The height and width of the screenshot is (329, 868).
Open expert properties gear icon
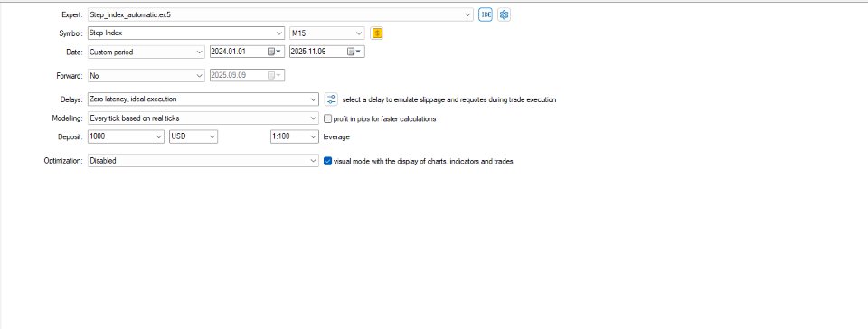504,15
